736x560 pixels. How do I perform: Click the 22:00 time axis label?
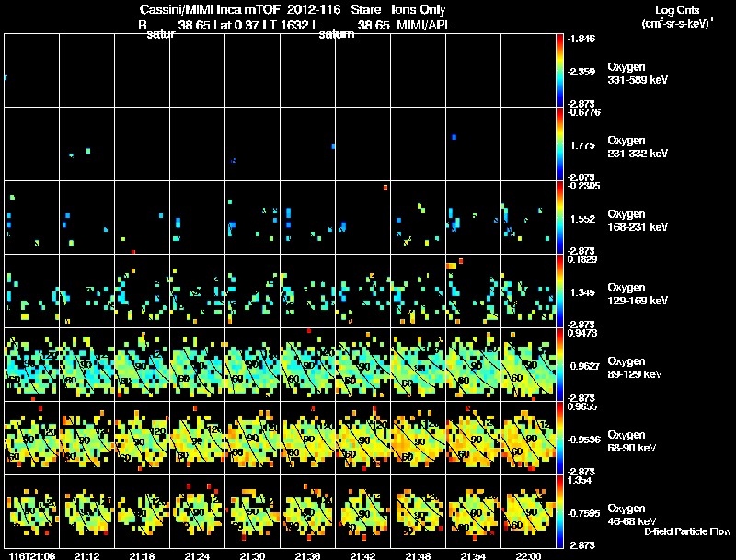pyautogui.click(x=528, y=555)
